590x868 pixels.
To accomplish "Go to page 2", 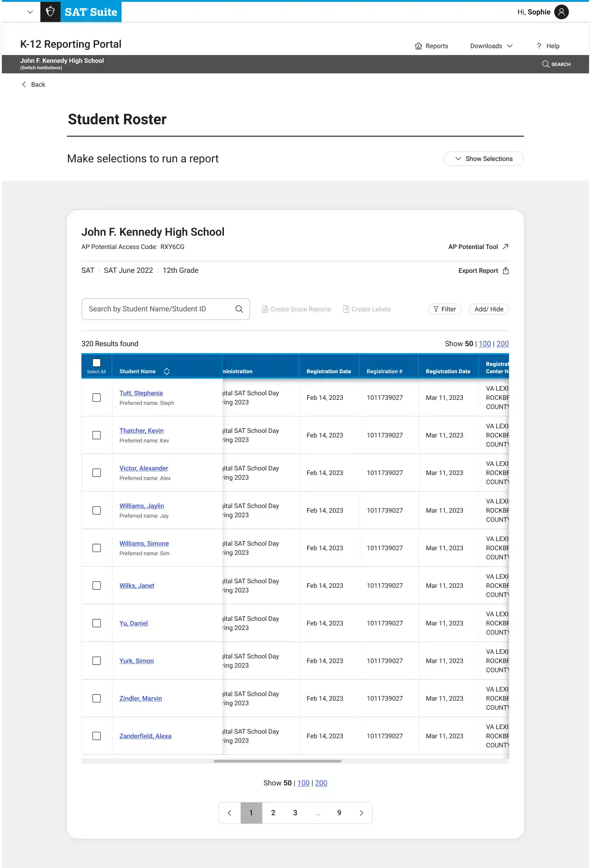I will pyautogui.click(x=273, y=813).
